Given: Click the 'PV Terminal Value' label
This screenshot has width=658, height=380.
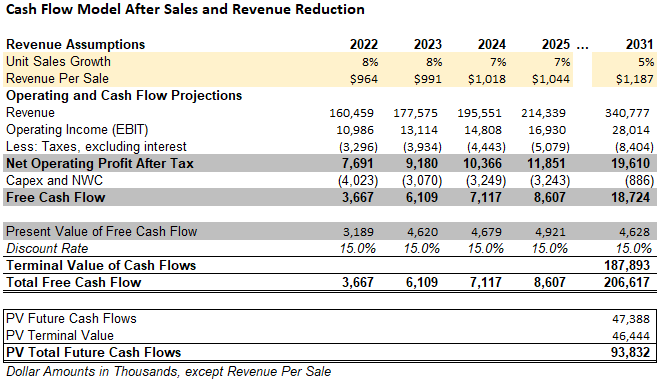Looking at the screenshot, I should tap(60, 336).
